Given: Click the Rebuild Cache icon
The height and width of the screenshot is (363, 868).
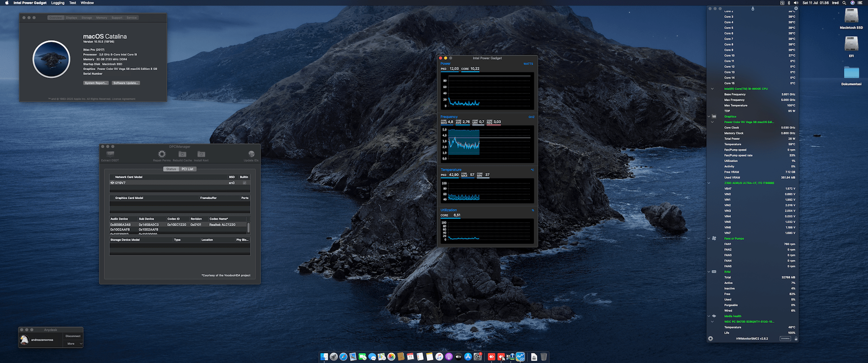Looking at the screenshot, I should coord(182,154).
